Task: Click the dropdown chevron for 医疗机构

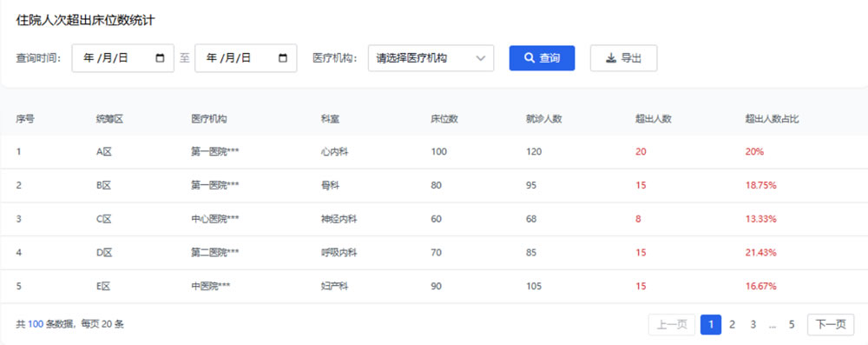Action: (480, 58)
